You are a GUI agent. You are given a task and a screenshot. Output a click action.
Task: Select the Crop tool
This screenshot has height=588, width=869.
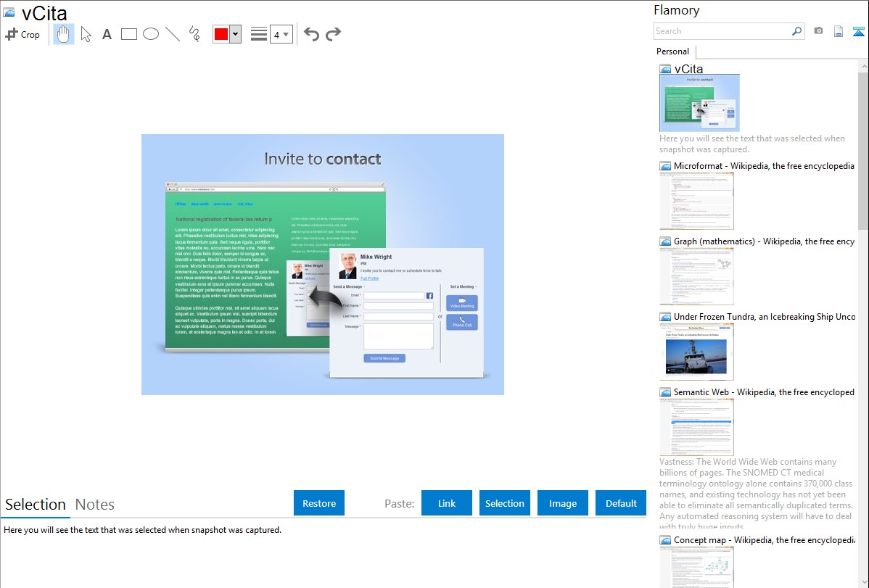(x=22, y=34)
